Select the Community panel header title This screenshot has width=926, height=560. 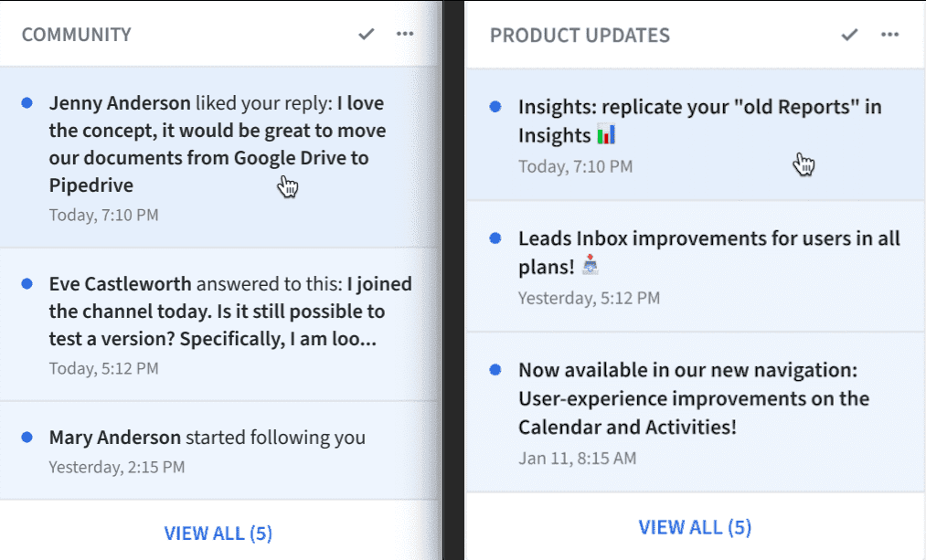click(x=76, y=34)
